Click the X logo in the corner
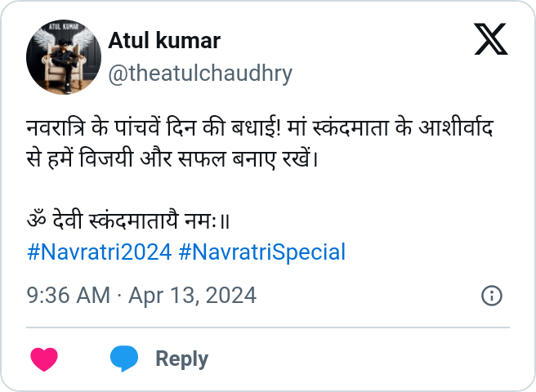 coord(490,39)
